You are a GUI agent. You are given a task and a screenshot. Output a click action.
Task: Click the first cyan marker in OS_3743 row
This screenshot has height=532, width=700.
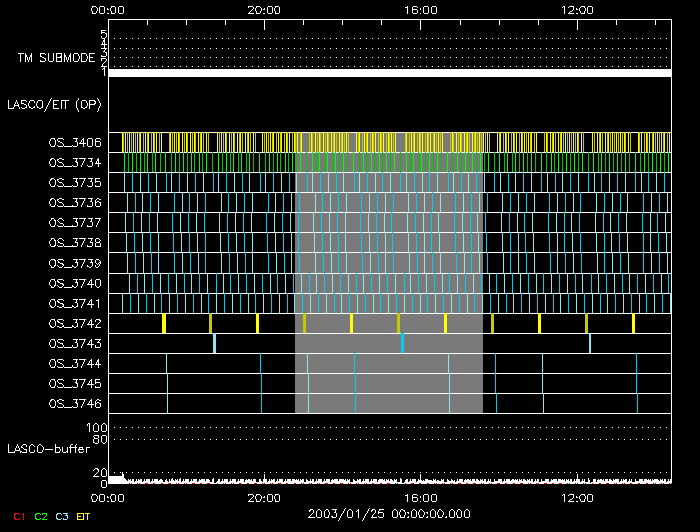click(214, 343)
